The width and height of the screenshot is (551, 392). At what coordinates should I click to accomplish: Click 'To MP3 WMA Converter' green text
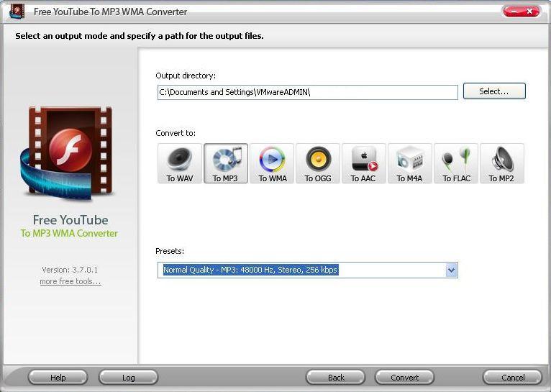click(x=69, y=233)
